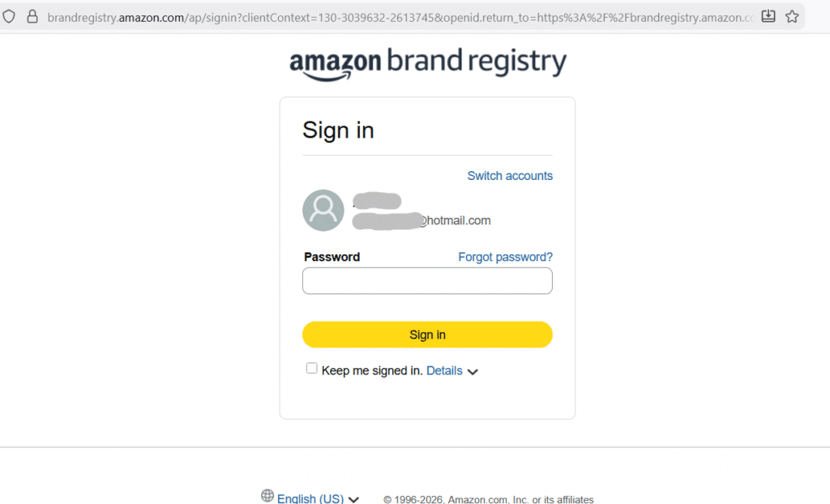Focus the Password input field
Screen dimensions: 830x504
point(427,281)
